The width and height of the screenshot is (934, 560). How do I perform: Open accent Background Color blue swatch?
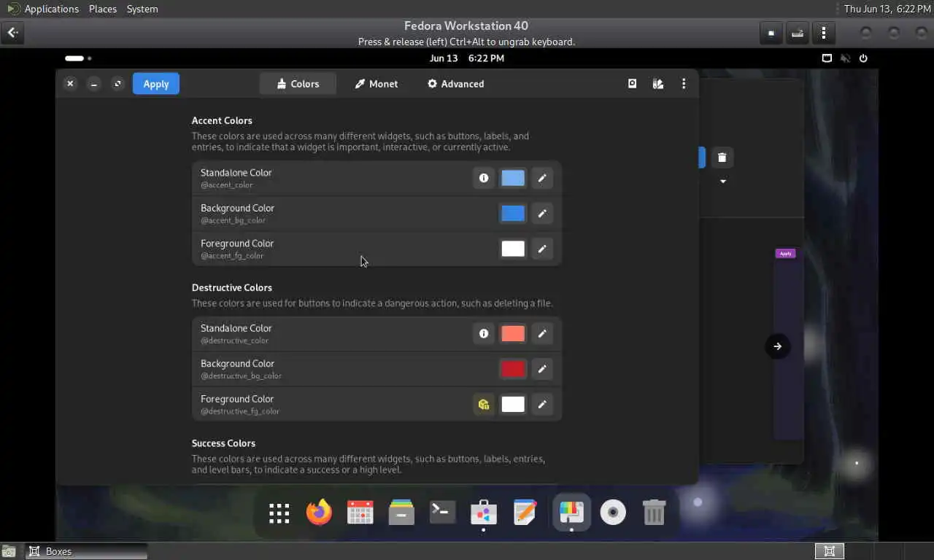tap(513, 214)
